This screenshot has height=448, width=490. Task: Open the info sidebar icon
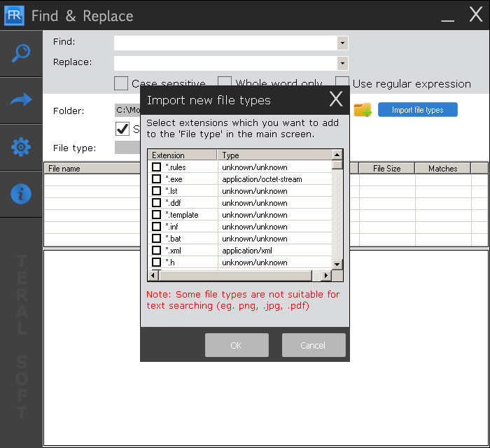[21, 194]
